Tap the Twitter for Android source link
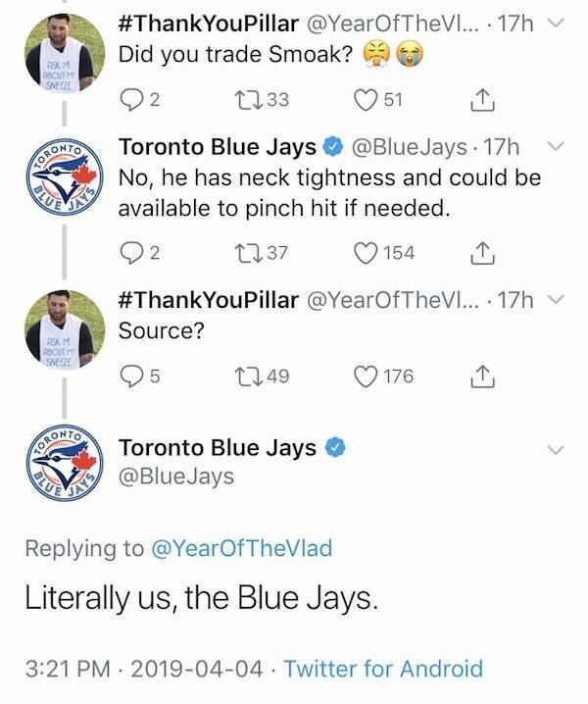The image size is (588, 704). [383, 669]
